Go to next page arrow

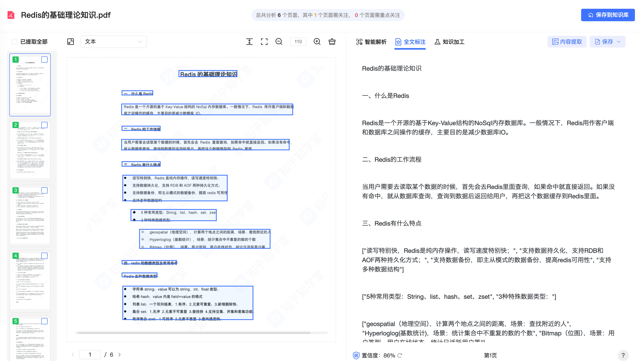click(x=120, y=354)
